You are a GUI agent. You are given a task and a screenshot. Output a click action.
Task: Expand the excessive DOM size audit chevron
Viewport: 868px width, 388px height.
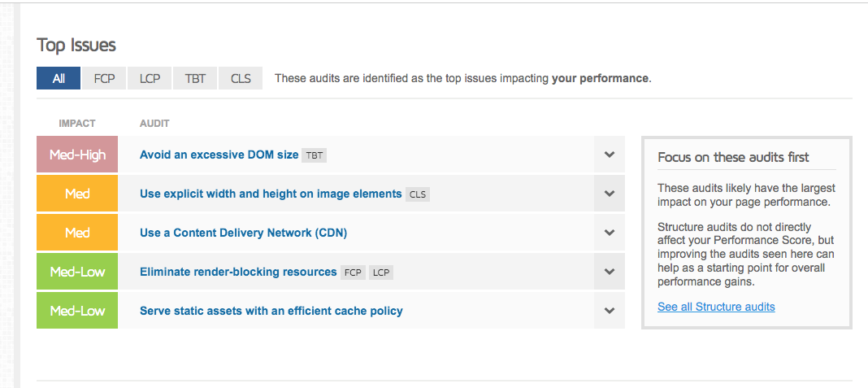coord(610,155)
